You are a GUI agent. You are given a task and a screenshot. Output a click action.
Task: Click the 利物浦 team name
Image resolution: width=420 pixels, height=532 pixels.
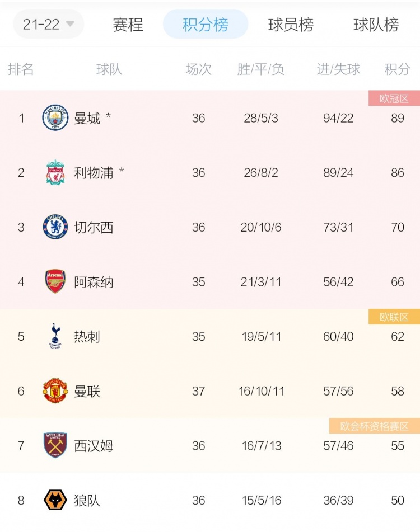pyautogui.click(x=94, y=173)
